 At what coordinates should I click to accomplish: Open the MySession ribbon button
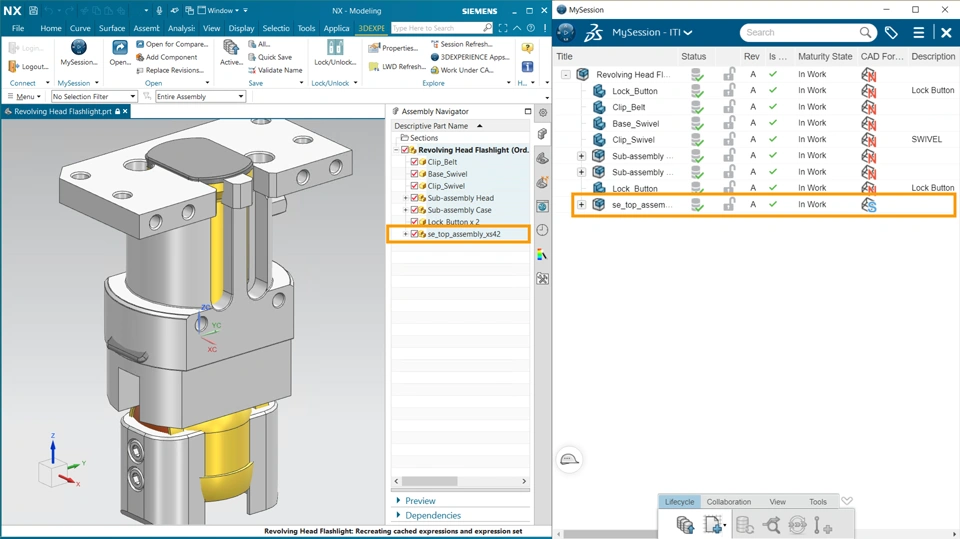pyautogui.click(x=78, y=53)
